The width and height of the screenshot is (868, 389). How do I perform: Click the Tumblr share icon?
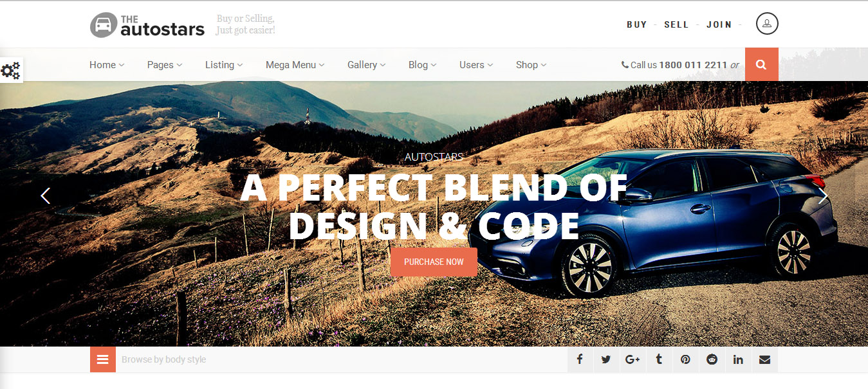point(659,359)
